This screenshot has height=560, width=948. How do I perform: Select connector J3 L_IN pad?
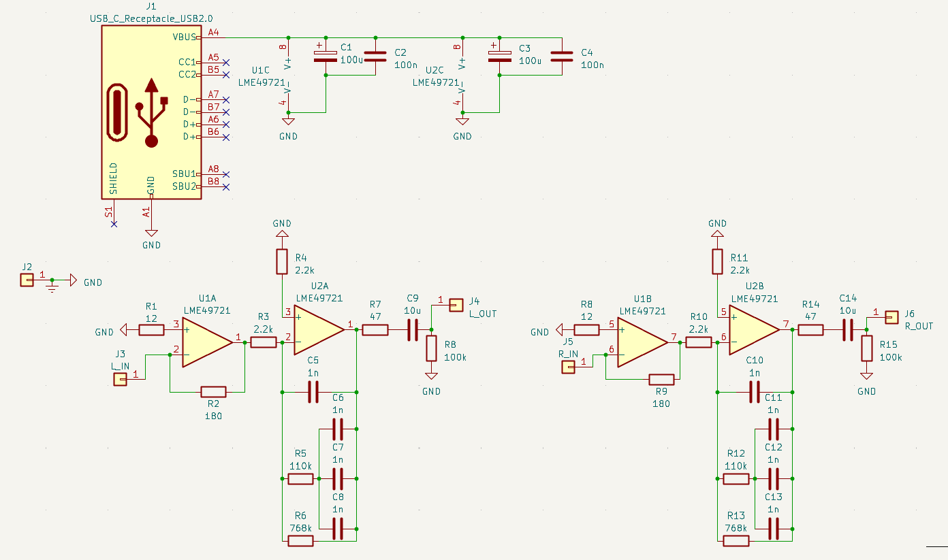[x=120, y=380]
